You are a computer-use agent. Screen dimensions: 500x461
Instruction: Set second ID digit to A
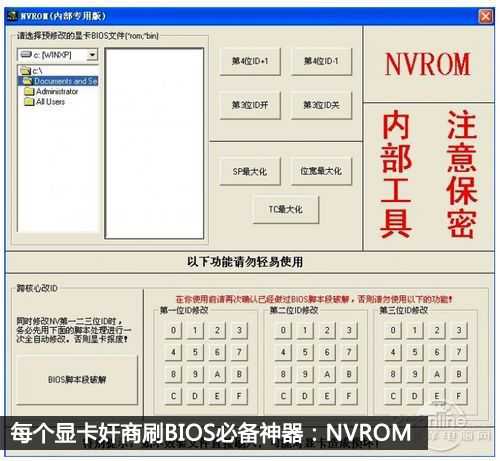click(x=327, y=374)
